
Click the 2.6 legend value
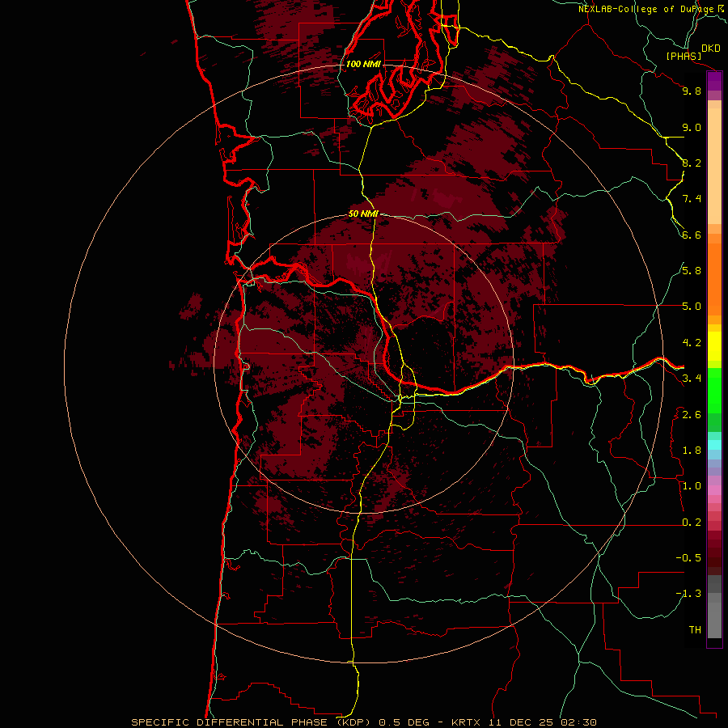pos(692,415)
